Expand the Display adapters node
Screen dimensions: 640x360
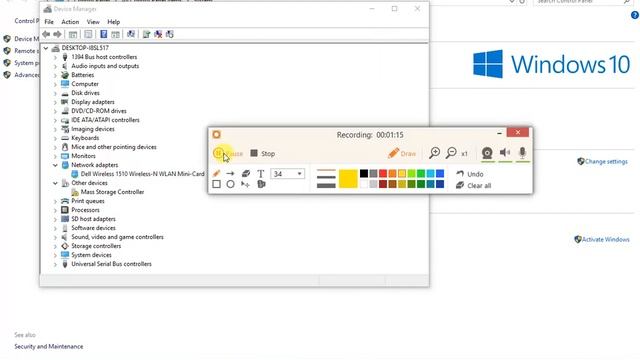[55, 102]
